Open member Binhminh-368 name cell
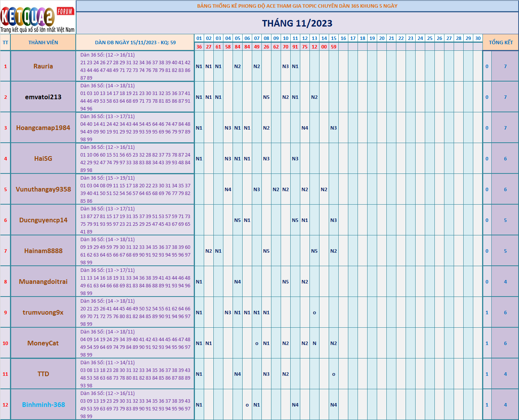The width and height of the screenshot is (519, 420). [43, 405]
